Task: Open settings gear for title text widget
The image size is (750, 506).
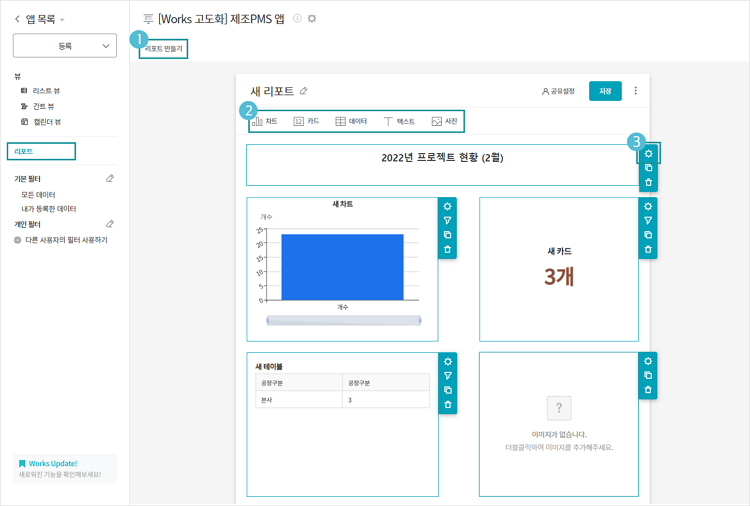Action: click(648, 154)
